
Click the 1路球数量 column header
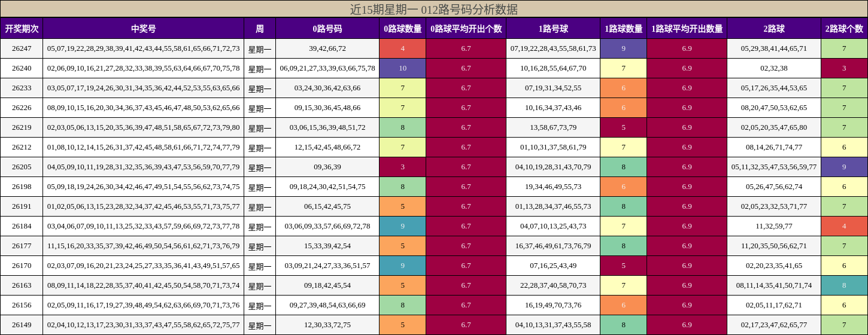click(x=624, y=28)
